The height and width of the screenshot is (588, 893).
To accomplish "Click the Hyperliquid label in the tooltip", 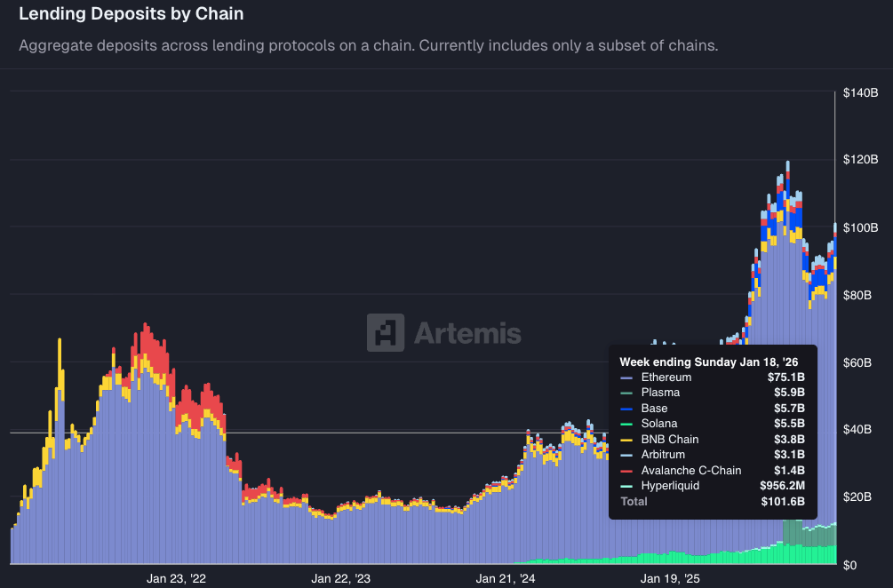I will point(670,486).
